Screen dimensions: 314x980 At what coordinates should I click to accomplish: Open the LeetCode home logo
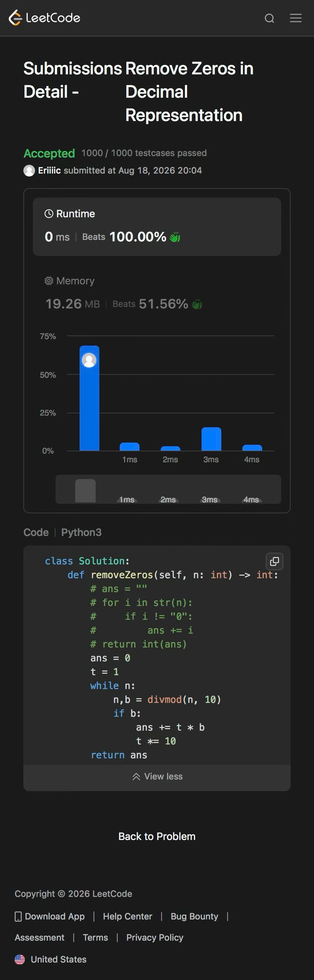(x=45, y=18)
